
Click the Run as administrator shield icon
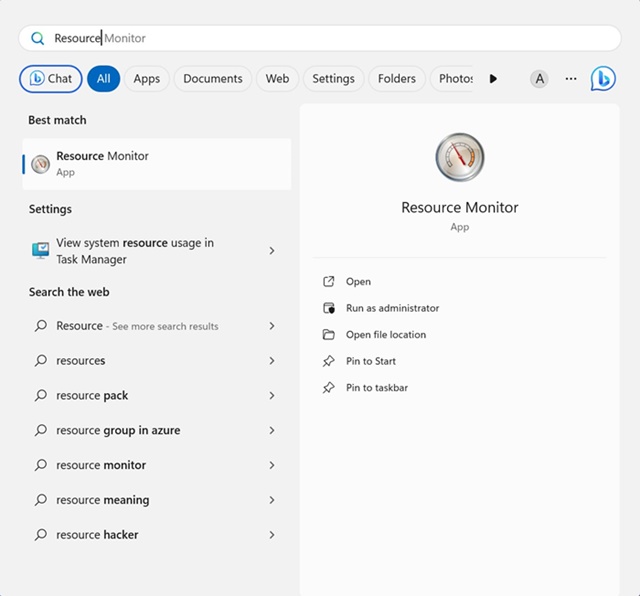(329, 308)
